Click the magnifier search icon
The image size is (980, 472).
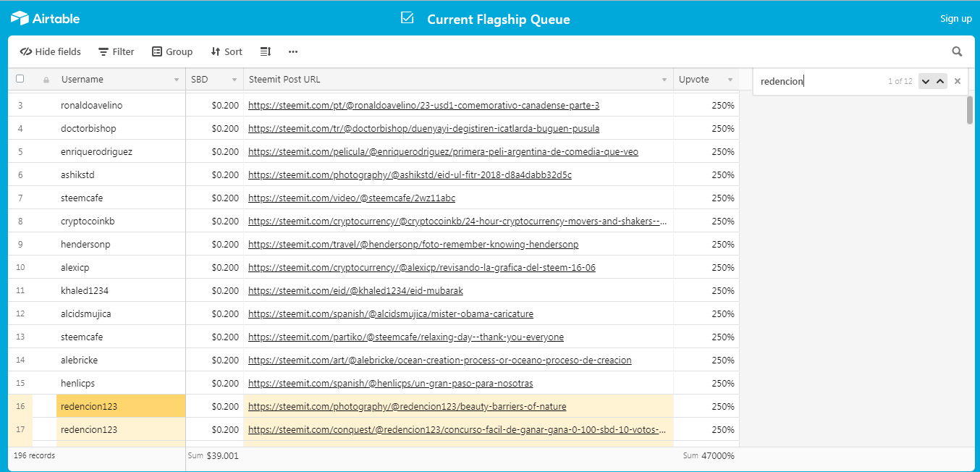957,51
